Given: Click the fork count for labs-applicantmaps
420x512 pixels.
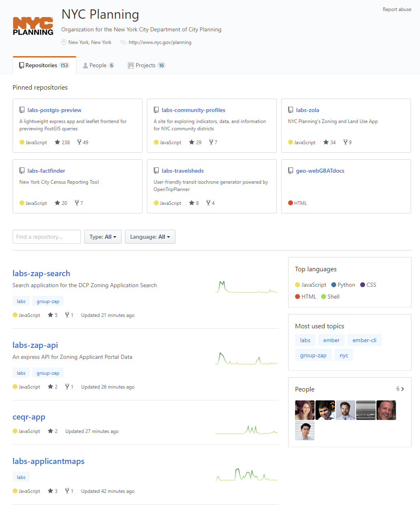Looking at the screenshot, I should pyautogui.click(x=70, y=491).
